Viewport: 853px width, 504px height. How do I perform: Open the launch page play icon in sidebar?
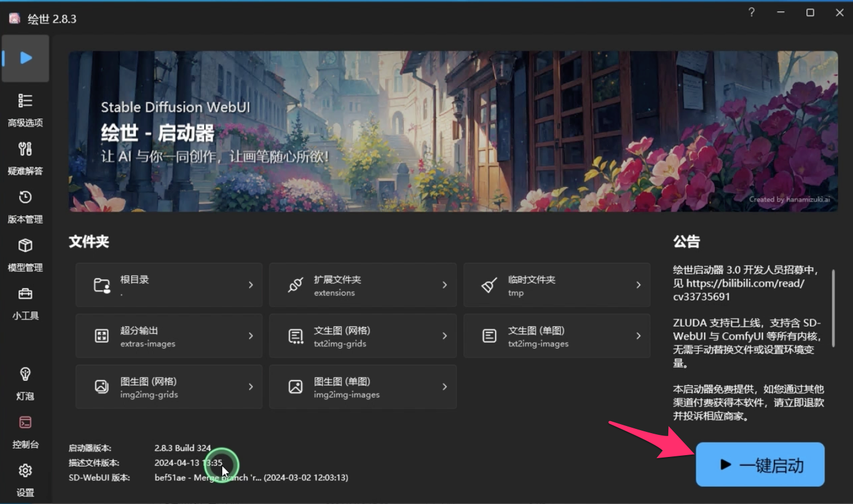pos(25,58)
